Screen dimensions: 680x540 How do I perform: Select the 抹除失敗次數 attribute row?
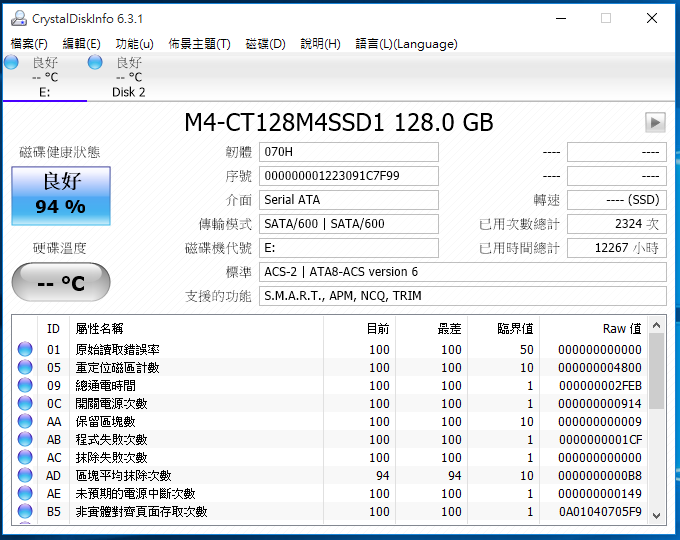click(x=330, y=457)
